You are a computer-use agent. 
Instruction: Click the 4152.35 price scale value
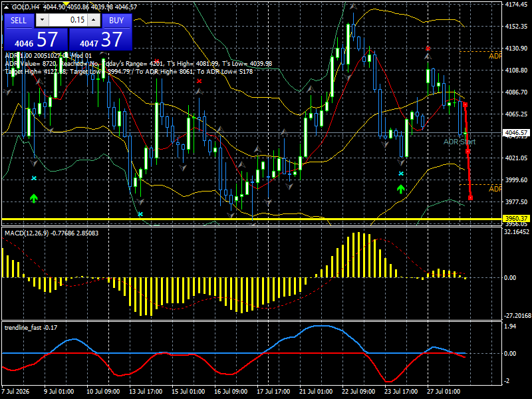pos(516,27)
